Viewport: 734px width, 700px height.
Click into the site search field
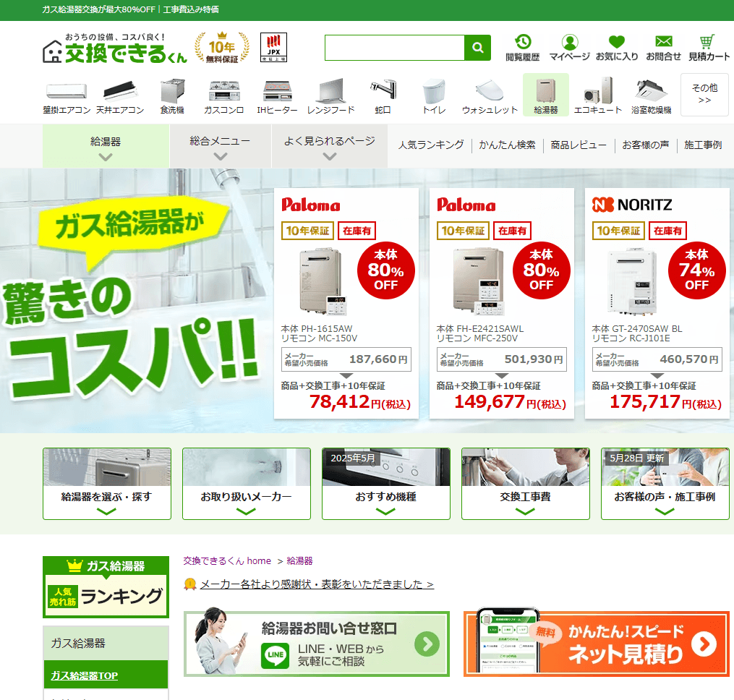(x=394, y=48)
